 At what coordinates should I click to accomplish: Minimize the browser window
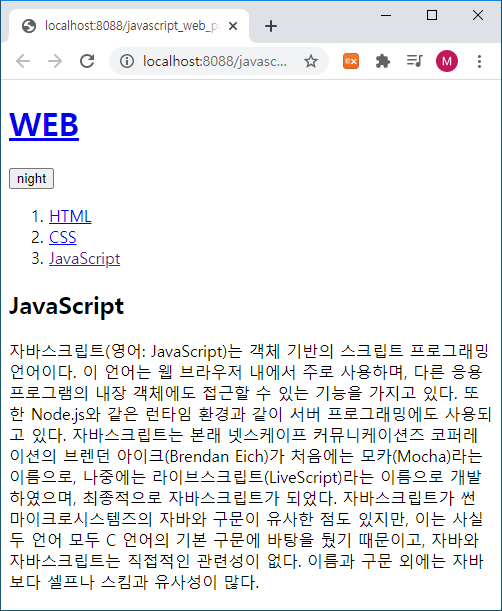point(386,15)
